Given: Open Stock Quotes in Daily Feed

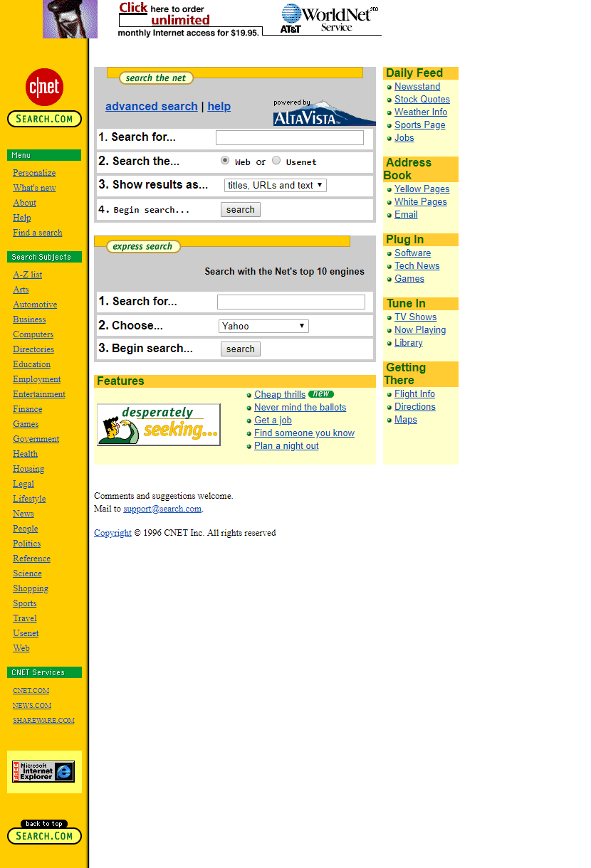Looking at the screenshot, I should point(422,100).
